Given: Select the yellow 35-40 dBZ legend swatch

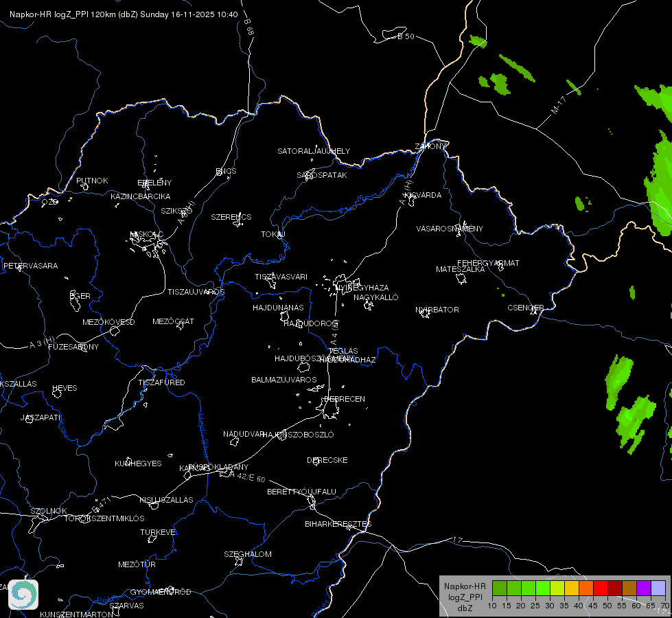Looking at the screenshot, I should click(x=572, y=588).
